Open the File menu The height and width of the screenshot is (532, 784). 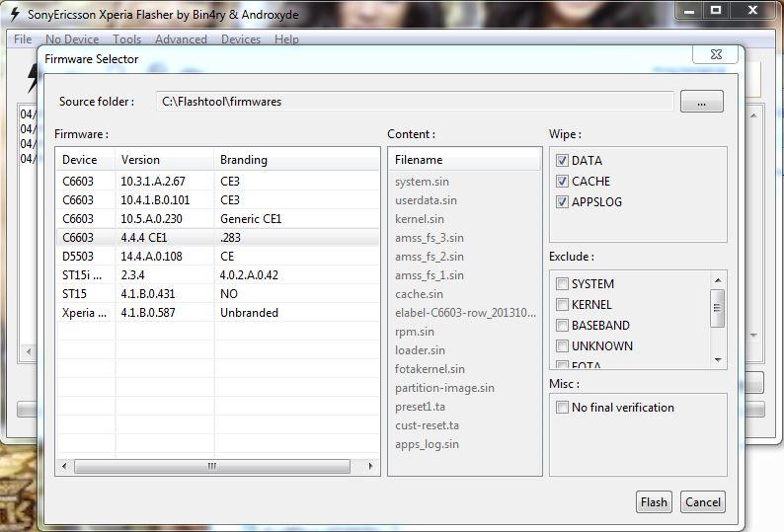pos(23,39)
